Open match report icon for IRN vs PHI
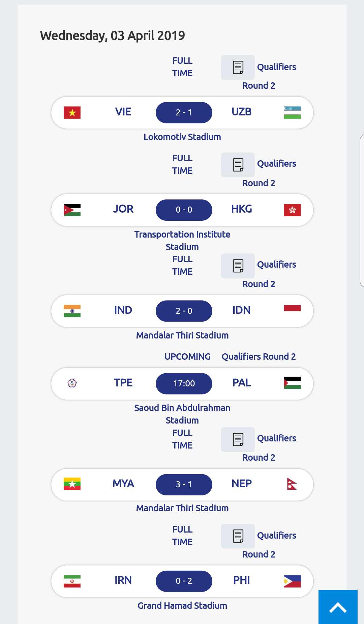364x624 pixels. coord(238,536)
